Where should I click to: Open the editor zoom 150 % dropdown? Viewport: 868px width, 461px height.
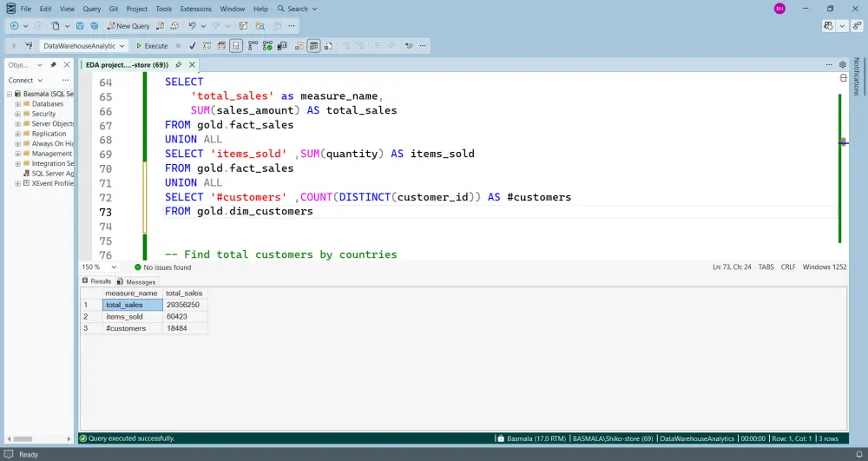(x=99, y=267)
